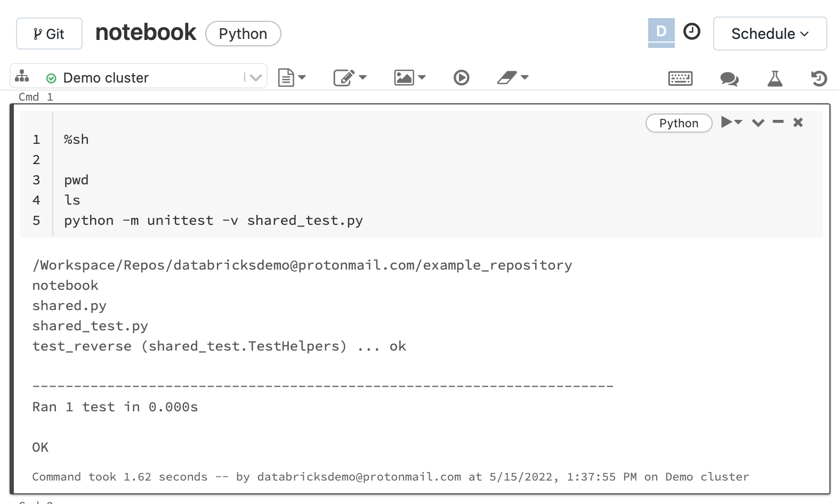Open the notebook Python language selector
839x504 pixels.
pos(243,34)
